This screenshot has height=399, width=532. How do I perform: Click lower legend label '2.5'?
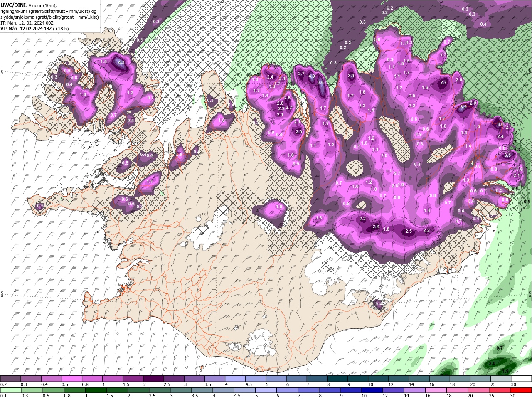click(152, 396)
